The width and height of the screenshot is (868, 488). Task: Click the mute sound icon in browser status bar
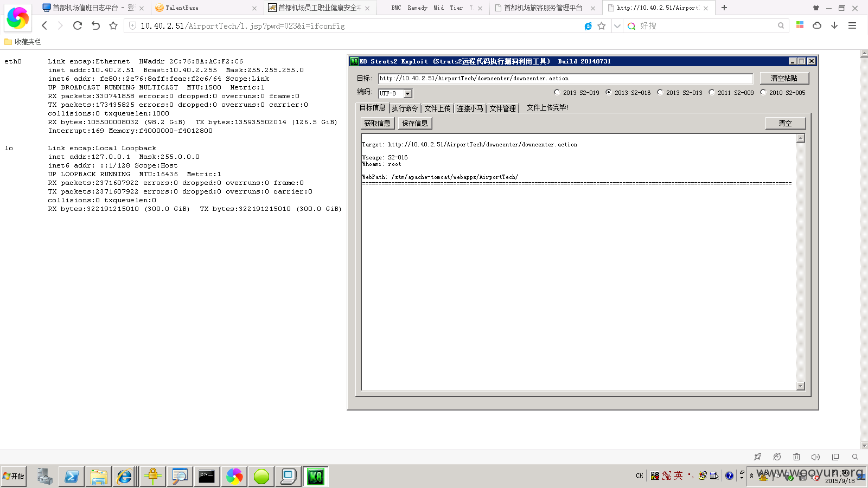pyautogui.click(x=815, y=457)
